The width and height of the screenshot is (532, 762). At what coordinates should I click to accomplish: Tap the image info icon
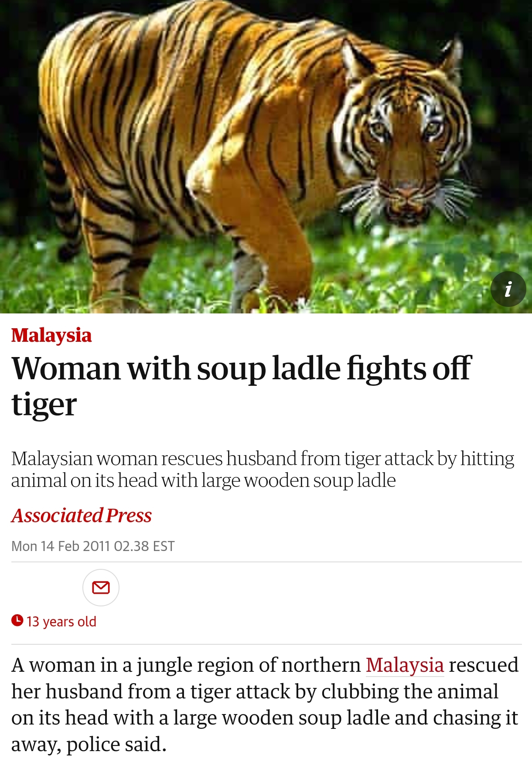[508, 289]
